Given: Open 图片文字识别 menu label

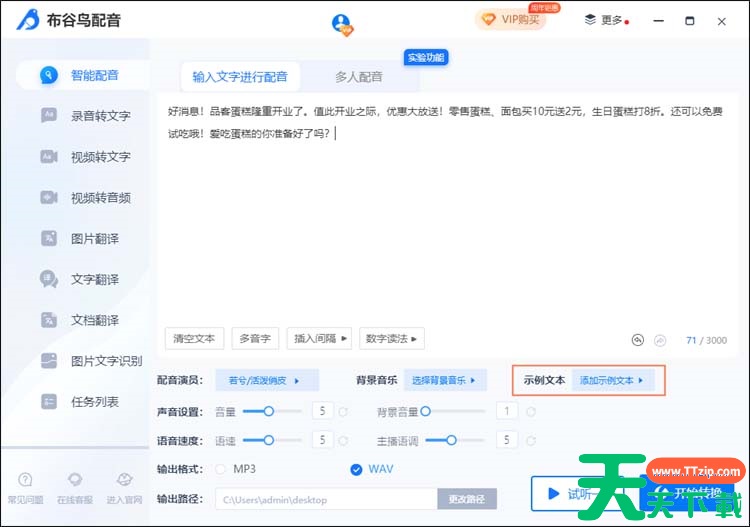Looking at the screenshot, I should [107, 361].
